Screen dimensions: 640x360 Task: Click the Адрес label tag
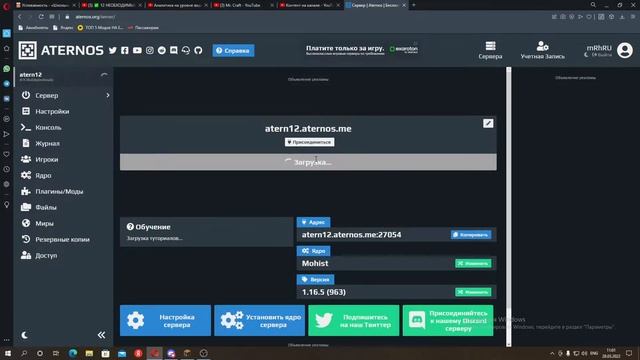pyautogui.click(x=313, y=222)
